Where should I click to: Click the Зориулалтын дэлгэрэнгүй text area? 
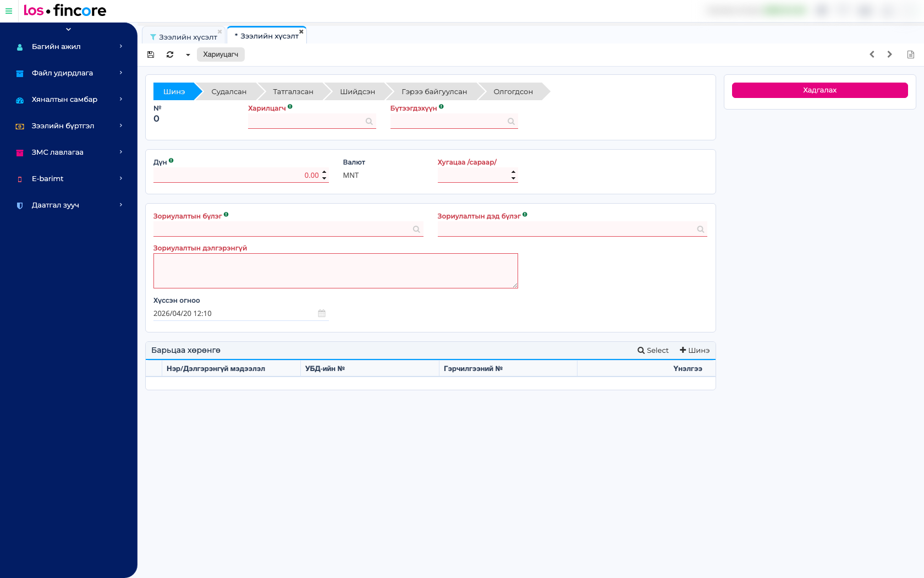click(335, 271)
